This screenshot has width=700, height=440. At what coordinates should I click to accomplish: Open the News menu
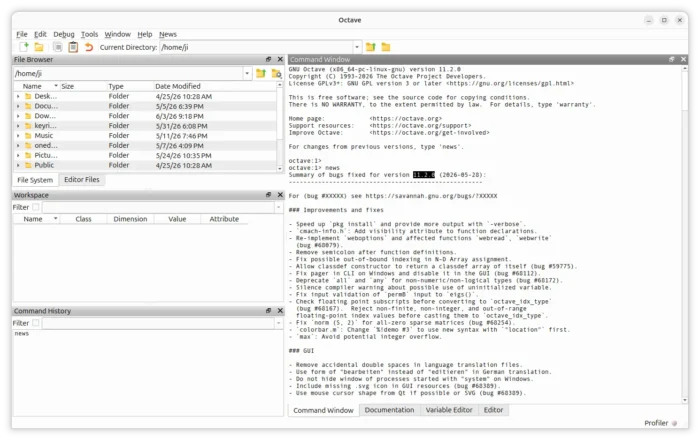coord(168,34)
